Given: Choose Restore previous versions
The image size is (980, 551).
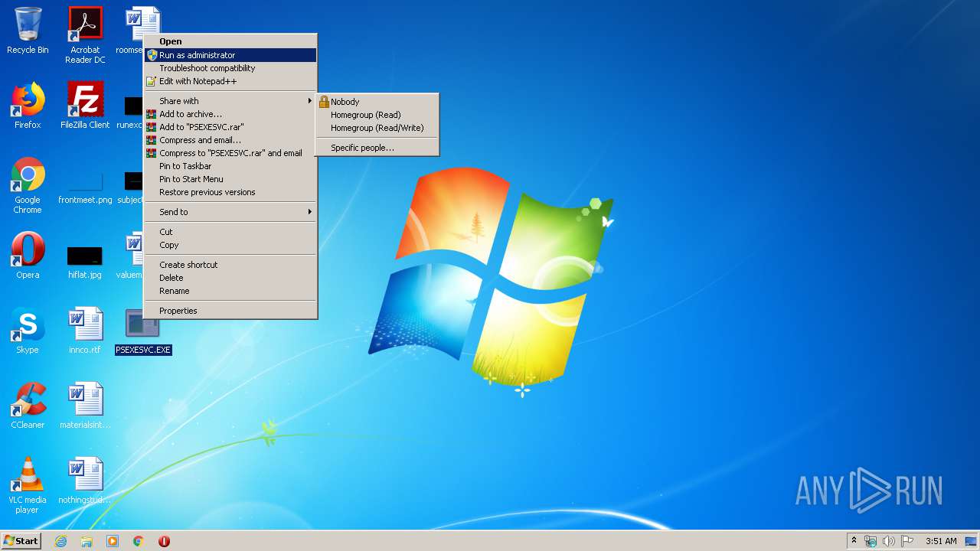Looking at the screenshot, I should 230,192.
